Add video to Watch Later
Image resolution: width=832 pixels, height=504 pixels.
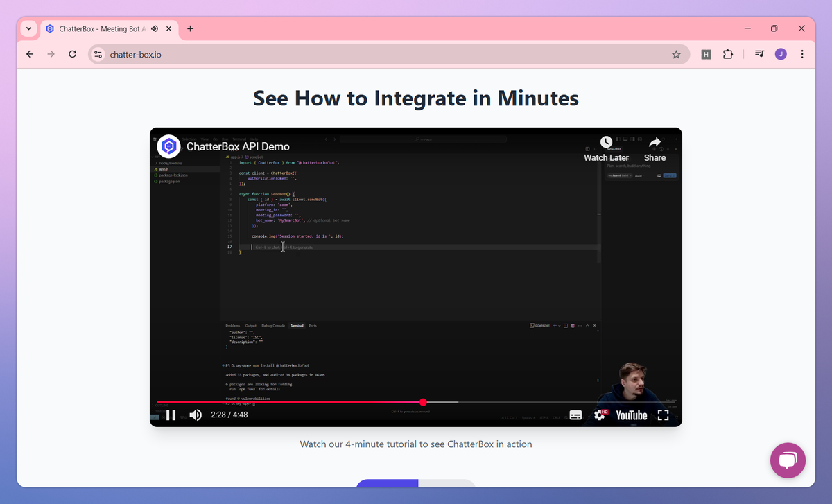pos(606,148)
